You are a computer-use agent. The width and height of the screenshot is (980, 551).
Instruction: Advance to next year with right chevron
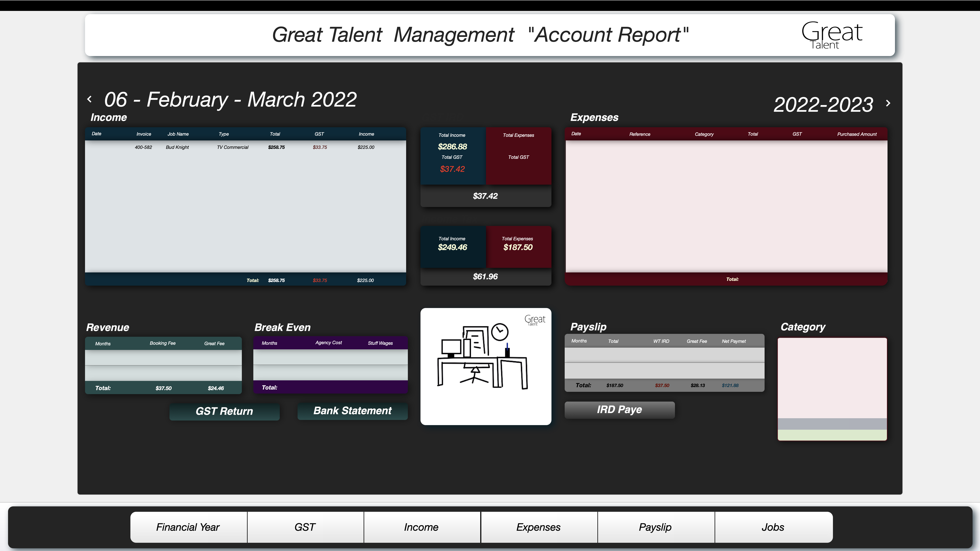pyautogui.click(x=888, y=103)
